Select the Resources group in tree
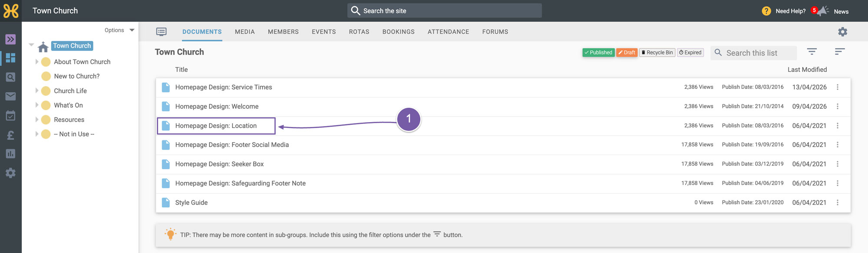 click(69, 120)
